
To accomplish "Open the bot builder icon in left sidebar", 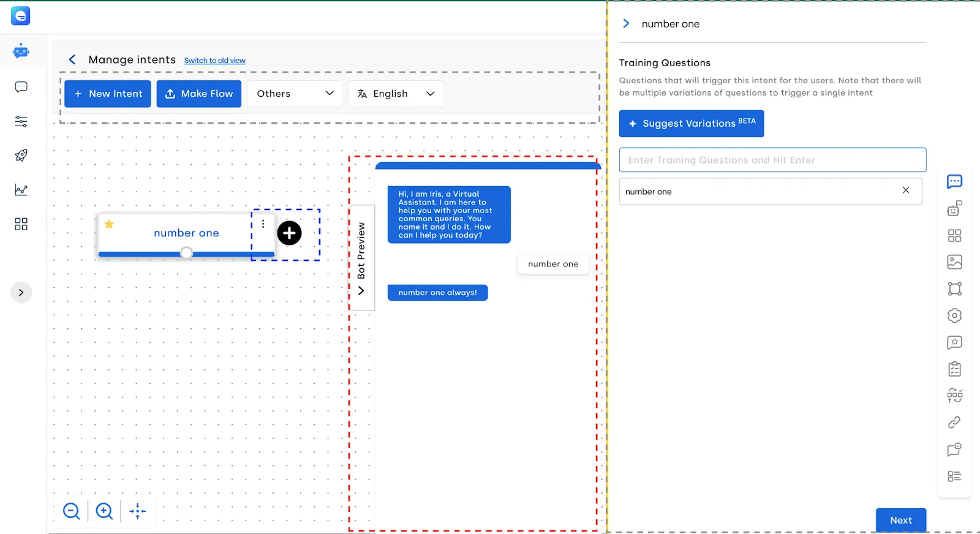I will 21,51.
